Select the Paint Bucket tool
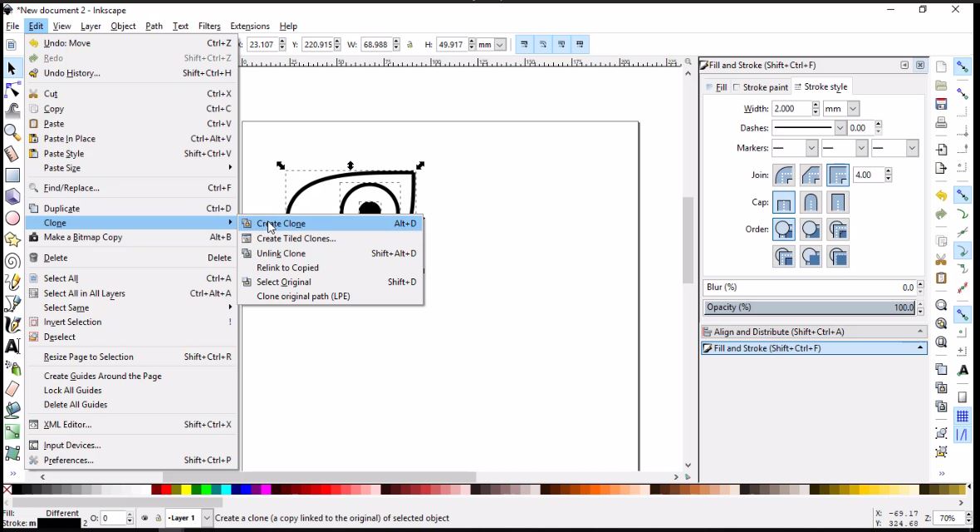The image size is (980, 532). (12, 411)
